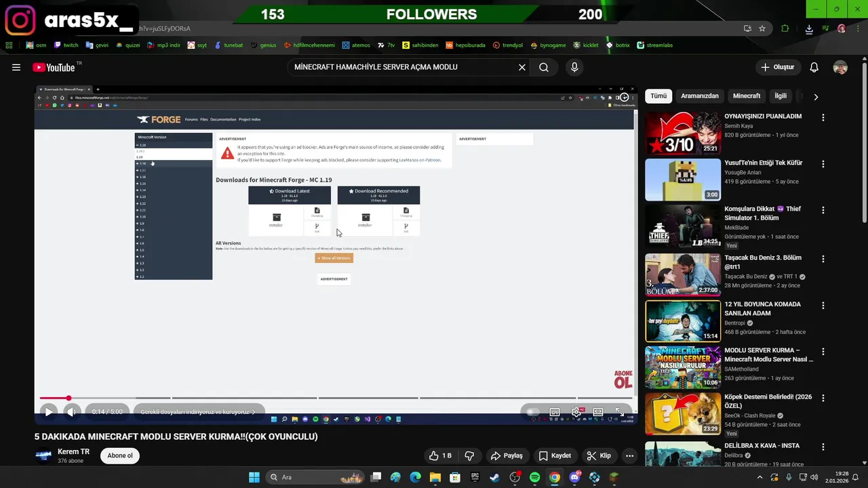
Task: Open options for Köpek Destemi Belirledi video
Action: (x=823, y=398)
